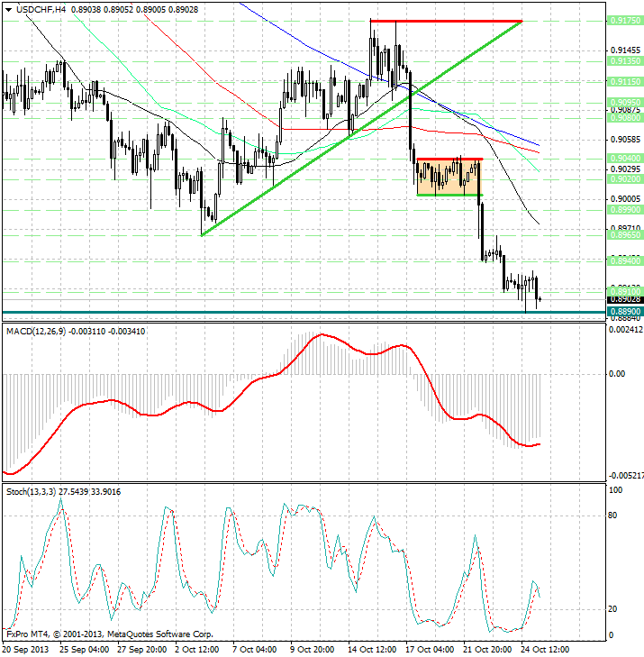Click the 0.91455 price axis value

(x=625, y=50)
